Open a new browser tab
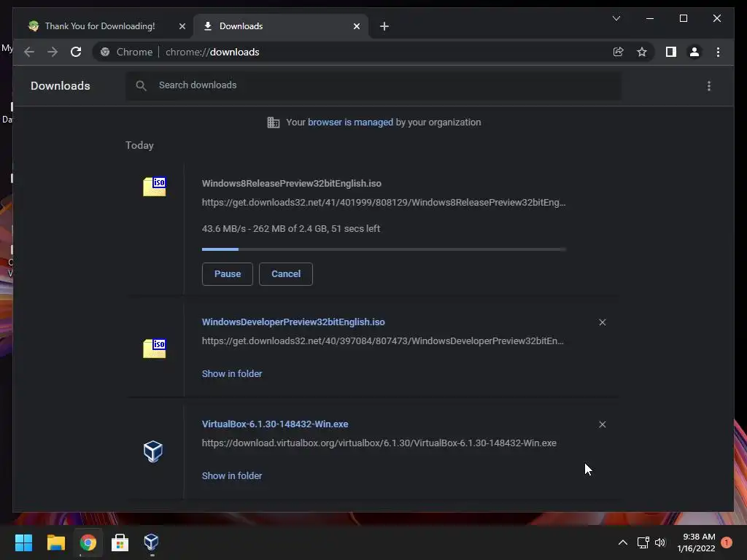This screenshot has width=747, height=560. [384, 27]
